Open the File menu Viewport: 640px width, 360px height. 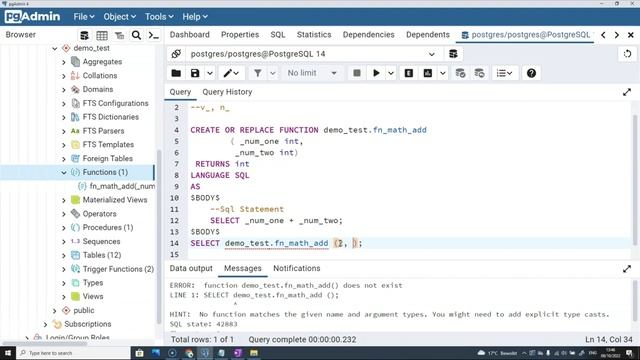click(84, 17)
